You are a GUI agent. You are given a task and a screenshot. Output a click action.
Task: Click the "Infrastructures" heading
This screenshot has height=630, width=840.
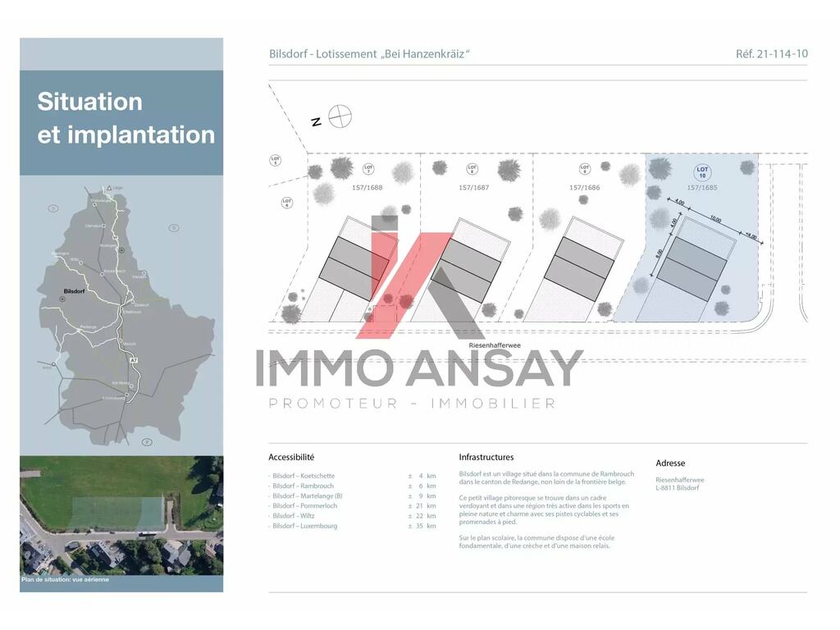click(486, 457)
